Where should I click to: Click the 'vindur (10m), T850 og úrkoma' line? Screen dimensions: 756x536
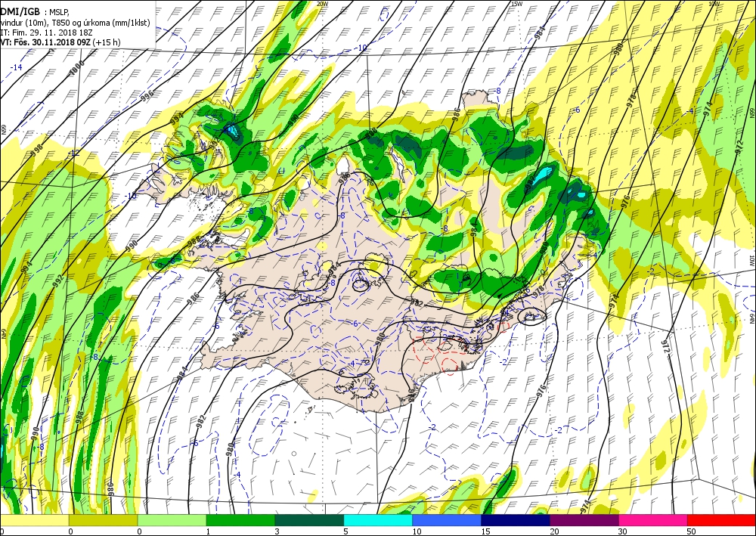click(75, 23)
